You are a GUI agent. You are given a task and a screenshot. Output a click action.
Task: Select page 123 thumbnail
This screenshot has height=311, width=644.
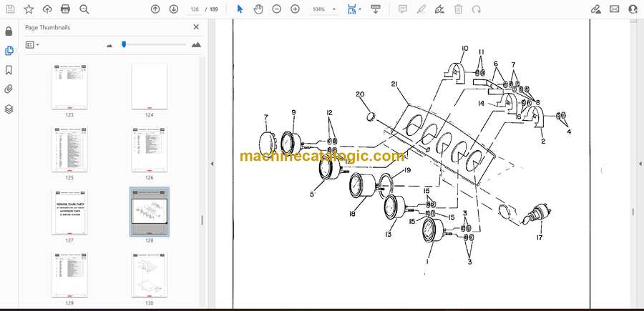tap(69, 87)
